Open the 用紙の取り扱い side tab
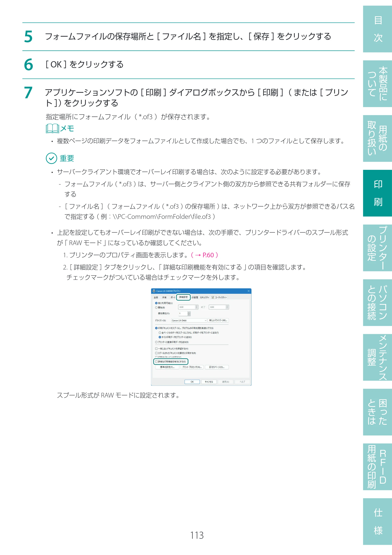This screenshot has height=555, width=392. tap(377, 138)
